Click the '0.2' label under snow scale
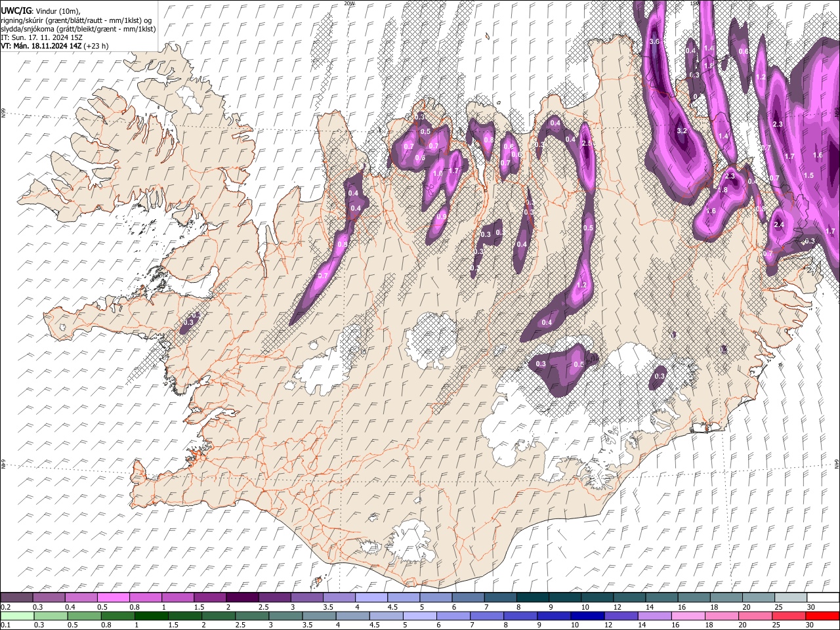 [5, 607]
